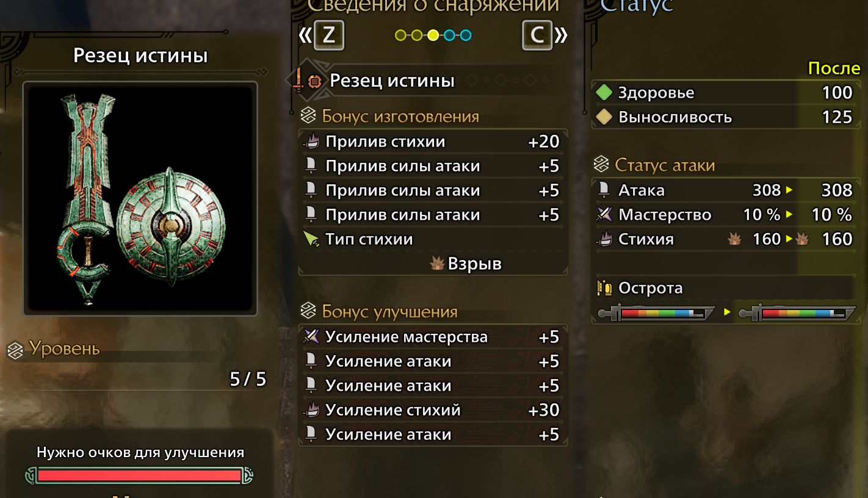Click the sword and shield weapon icon
This screenshot has height=498, width=868.
pos(306,81)
